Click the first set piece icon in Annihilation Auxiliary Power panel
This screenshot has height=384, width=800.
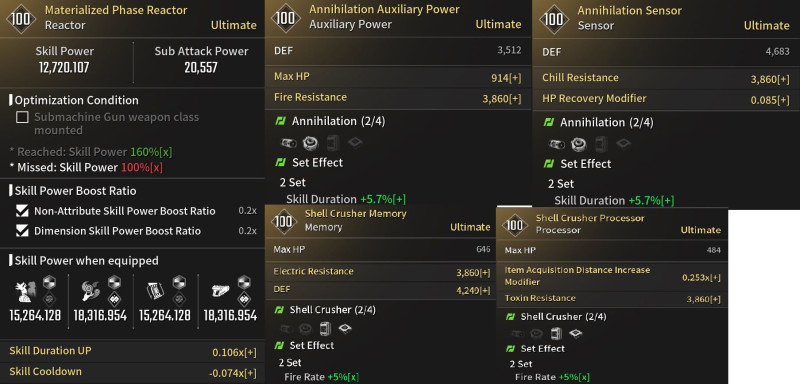tap(289, 143)
